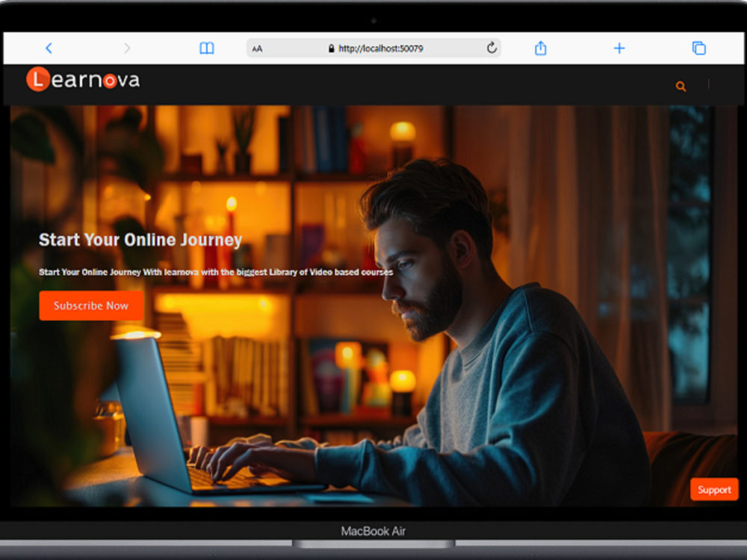
Task: Open the Support chat button
Action: (714, 490)
